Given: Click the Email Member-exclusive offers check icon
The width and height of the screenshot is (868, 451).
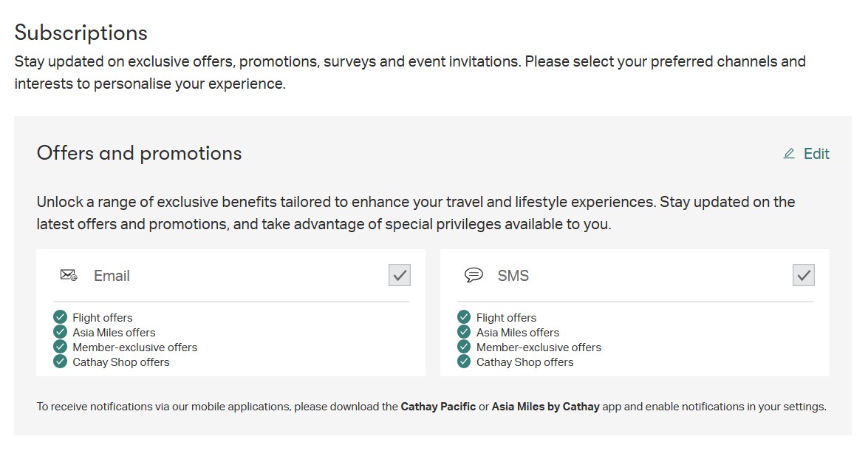Looking at the screenshot, I should pos(61,347).
